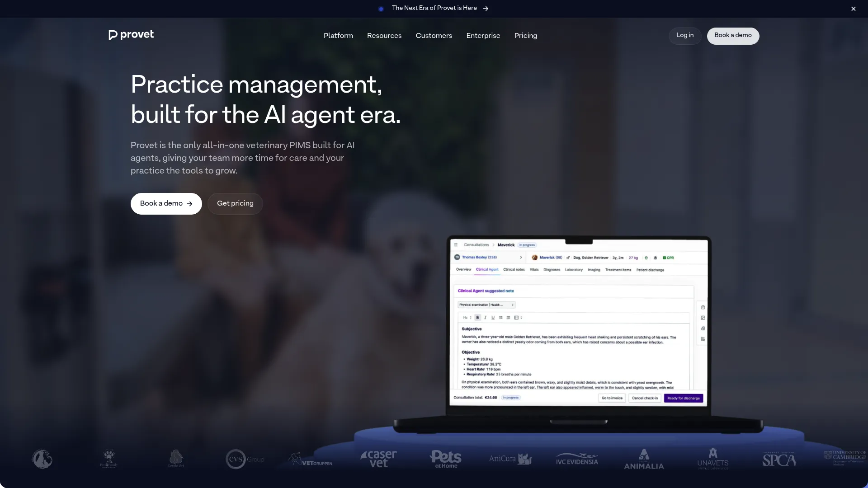Click the AniCura logo

pos(510,459)
